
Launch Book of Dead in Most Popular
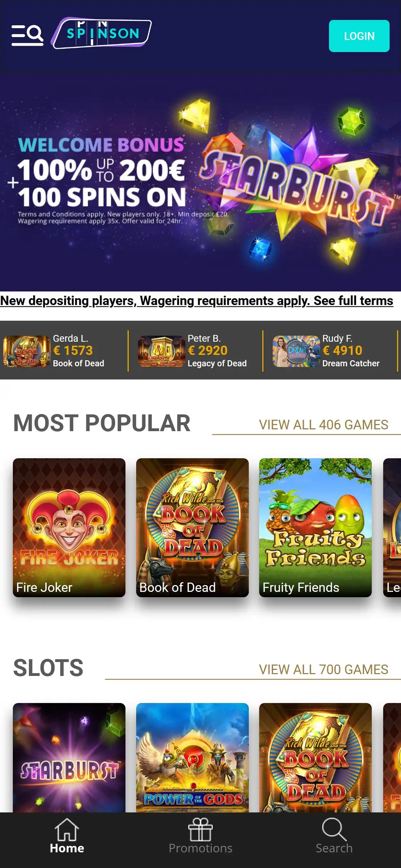pos(192,528)
